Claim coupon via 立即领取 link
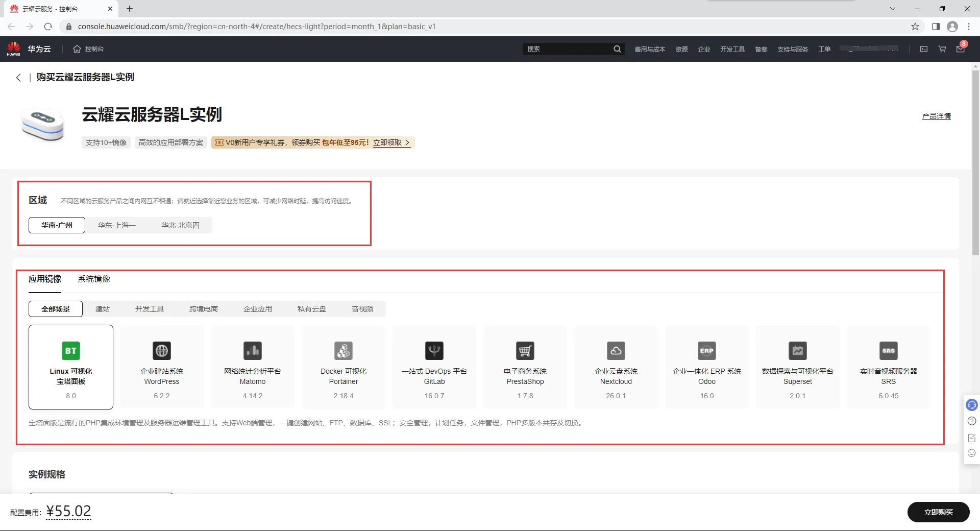 click(391, 142)
